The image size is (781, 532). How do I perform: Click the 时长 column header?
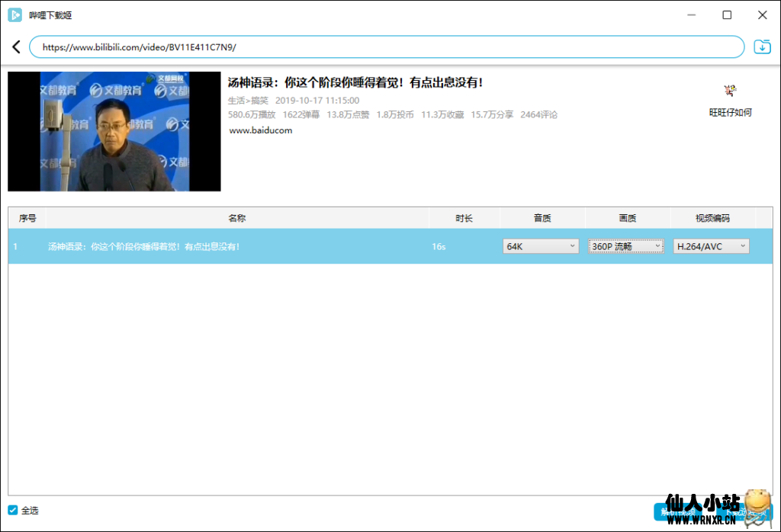[x=464, y=218]
